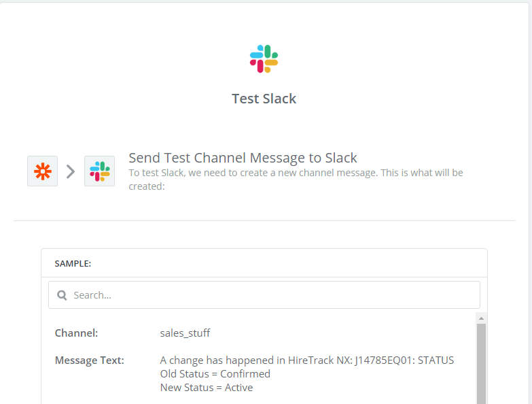Click the scrollbar up arrow in sample panel
Screen dimensions: 532x404
click(481, 318)
